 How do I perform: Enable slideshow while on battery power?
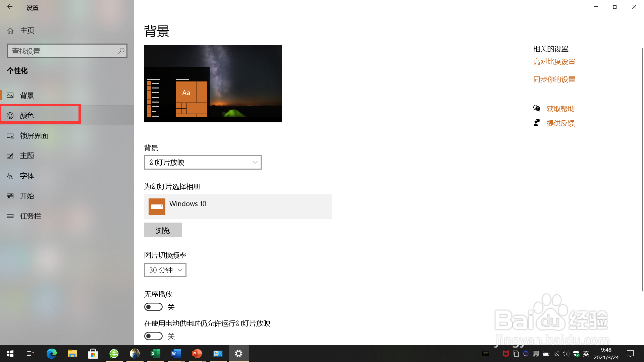click(153, 336)
